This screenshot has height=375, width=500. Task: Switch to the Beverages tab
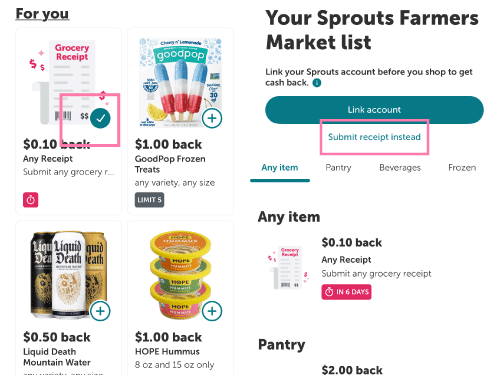400,168
